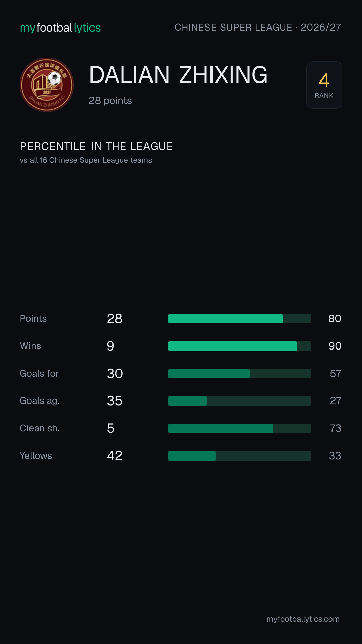The width and height of the screenshot is (362, 644).
Task: Click the Wins percentile bar
Action: [x=240, y=346]
